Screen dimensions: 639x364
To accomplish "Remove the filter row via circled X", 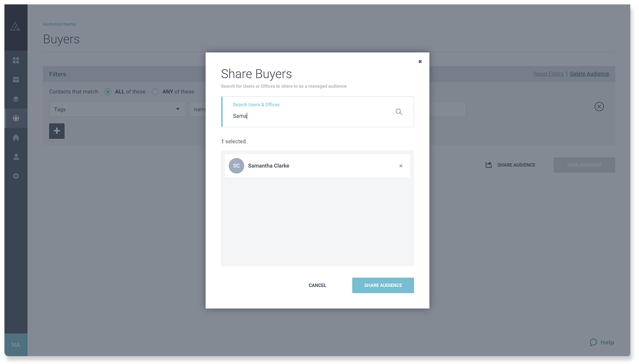I will coord(599,106).
